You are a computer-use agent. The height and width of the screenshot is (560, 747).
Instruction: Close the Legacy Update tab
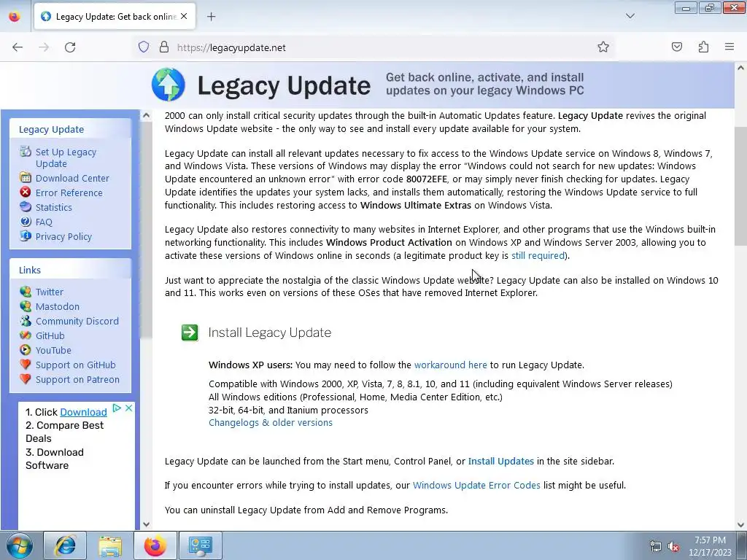[x=184, y=16]
